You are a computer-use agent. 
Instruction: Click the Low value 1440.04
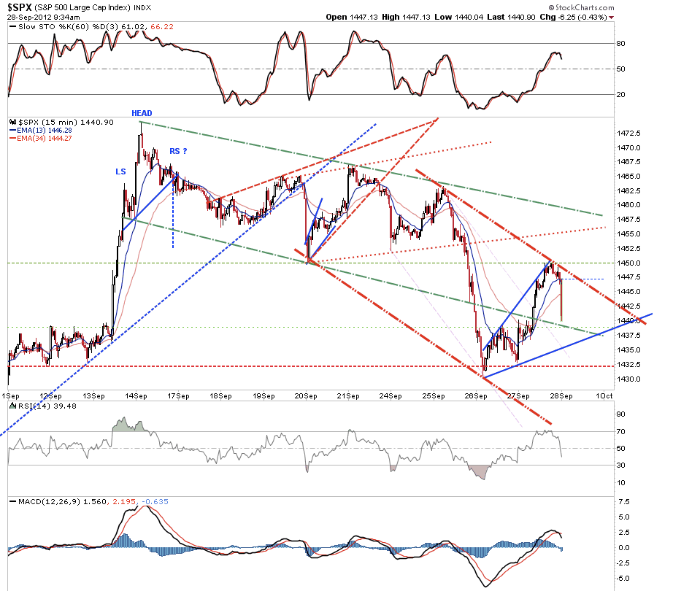tap(469, 17)
